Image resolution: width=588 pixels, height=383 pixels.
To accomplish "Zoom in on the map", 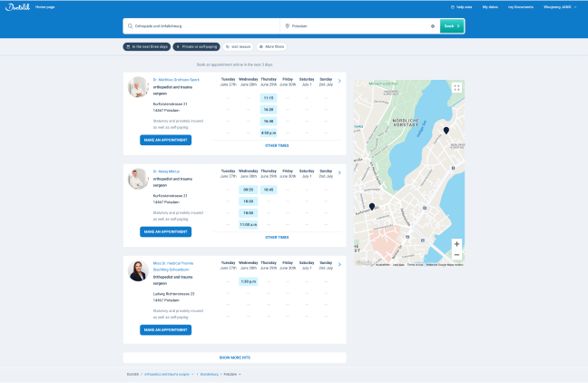I will click(456, 243).
